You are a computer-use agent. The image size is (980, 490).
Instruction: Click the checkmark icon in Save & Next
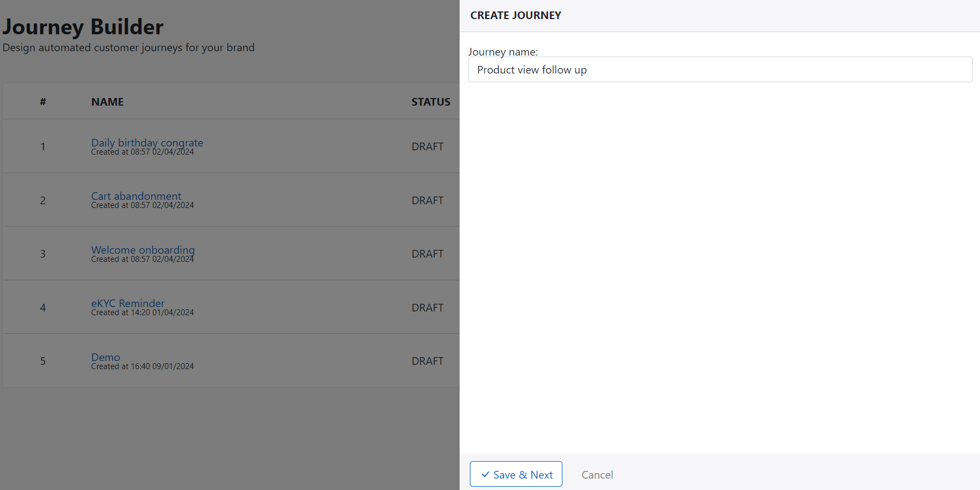point(485,474)
